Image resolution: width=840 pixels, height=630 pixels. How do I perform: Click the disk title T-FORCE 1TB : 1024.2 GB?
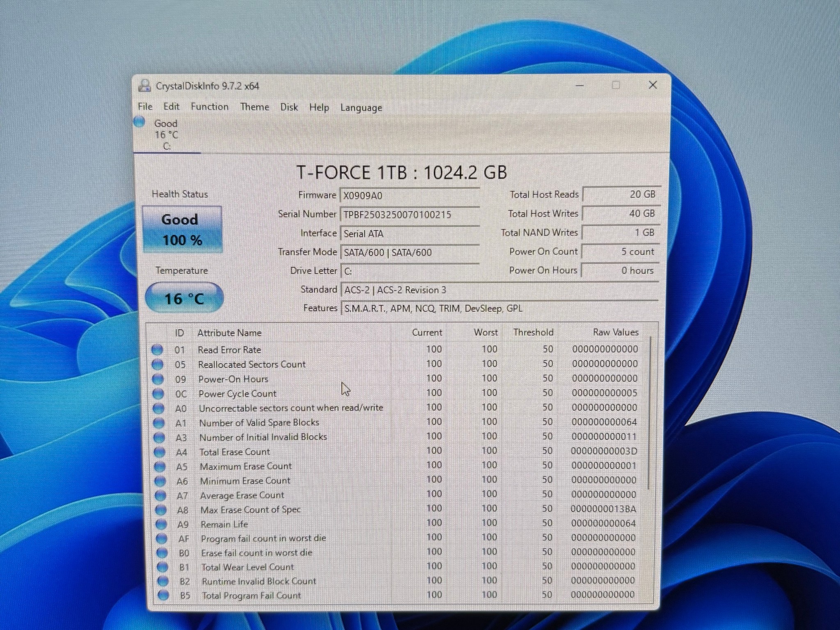click(x=402, y=172)
